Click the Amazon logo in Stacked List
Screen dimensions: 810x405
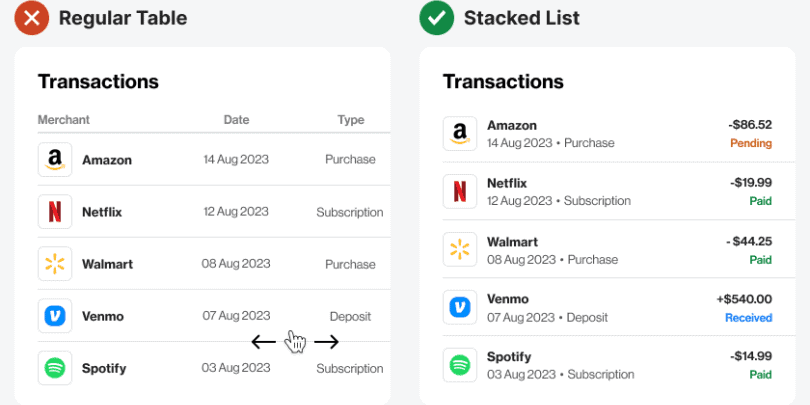tap(460, 134)
